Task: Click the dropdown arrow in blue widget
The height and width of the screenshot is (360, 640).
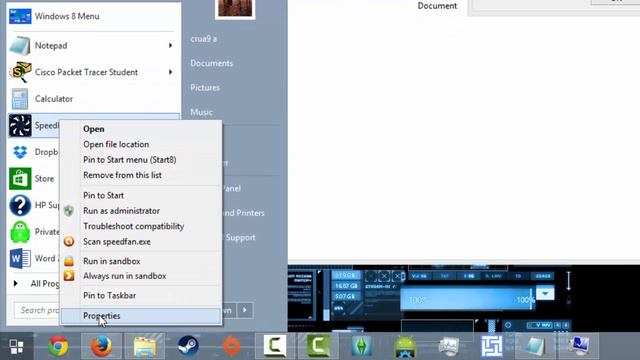Action: coord(545,293)
